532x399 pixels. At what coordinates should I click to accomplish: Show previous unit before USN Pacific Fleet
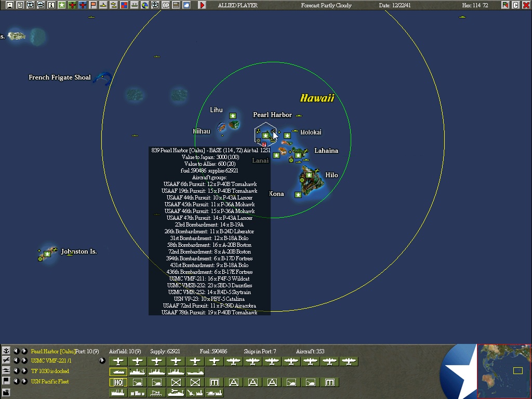click(16, 381)
